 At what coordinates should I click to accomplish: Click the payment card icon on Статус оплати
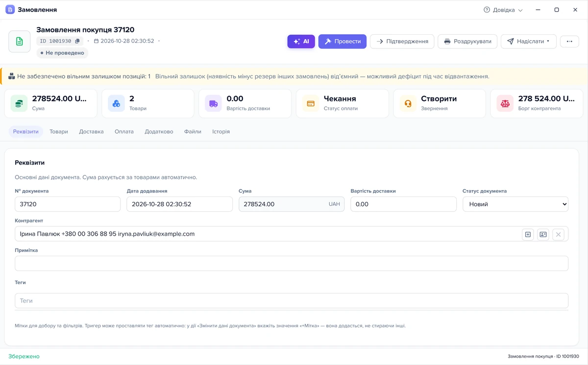311,103
